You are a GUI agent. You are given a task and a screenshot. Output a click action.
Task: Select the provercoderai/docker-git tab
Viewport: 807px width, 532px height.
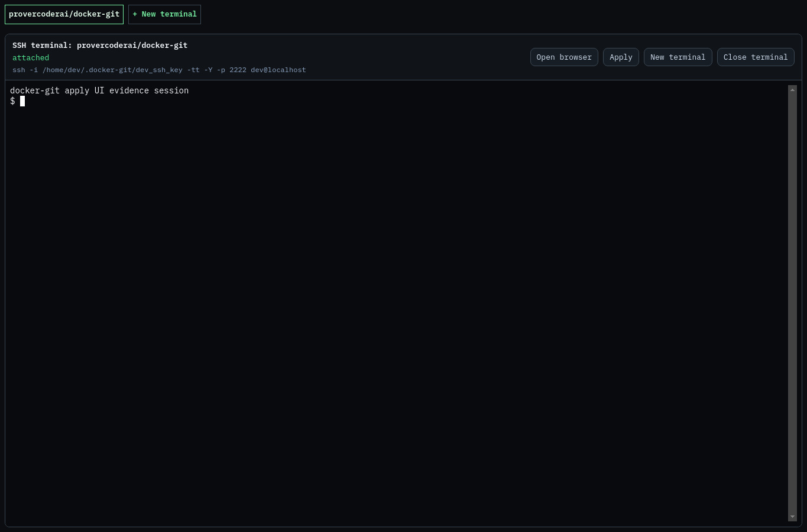coord(64,14)
